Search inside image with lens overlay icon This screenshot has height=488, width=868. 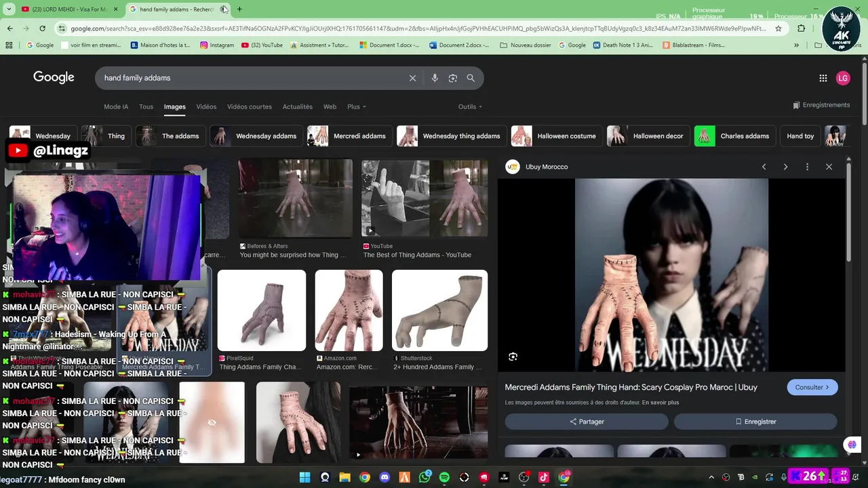(513, 357)
